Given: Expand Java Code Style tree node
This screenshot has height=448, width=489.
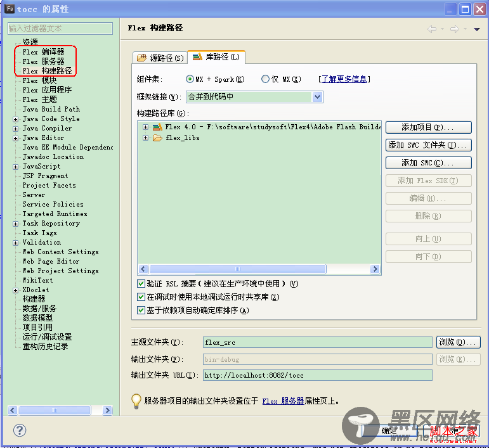Looking at the screenshot, I should coord(15,119).
